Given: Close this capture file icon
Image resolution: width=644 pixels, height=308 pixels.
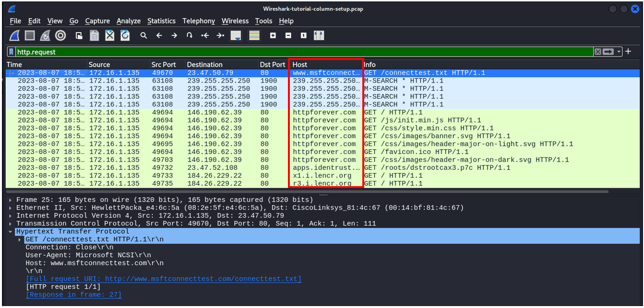Looking at the screenshot, I should 110,36.
